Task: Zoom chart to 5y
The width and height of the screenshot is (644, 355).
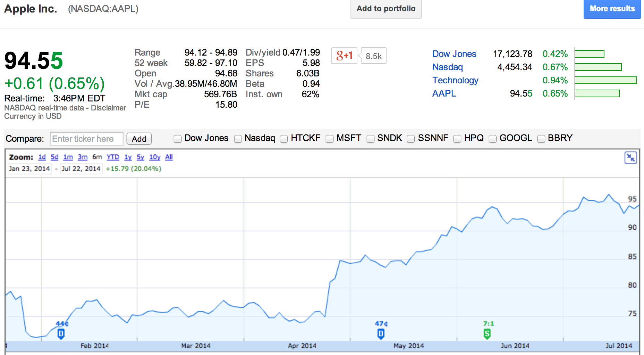Action: [141, 157]
